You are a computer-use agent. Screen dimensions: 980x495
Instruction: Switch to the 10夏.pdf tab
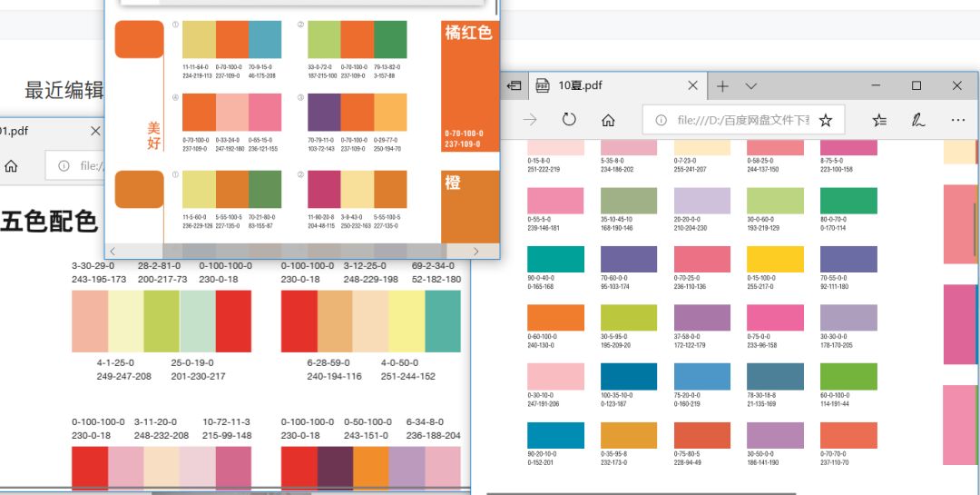pyautogui.click(x=599, y=86)
